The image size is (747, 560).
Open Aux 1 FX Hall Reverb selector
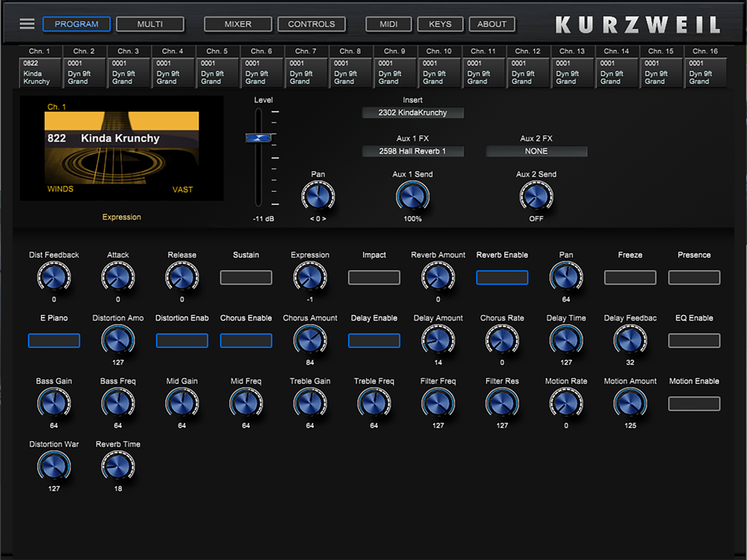(412, 151)
